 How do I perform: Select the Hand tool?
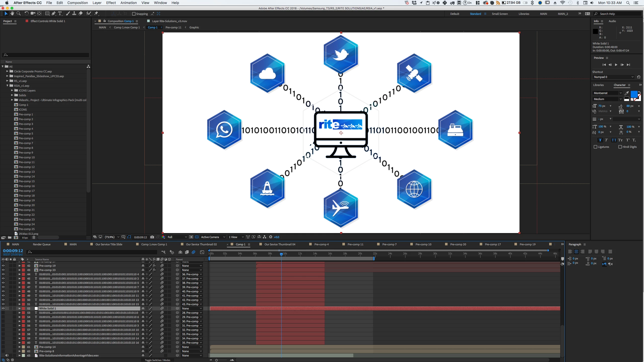12,14
